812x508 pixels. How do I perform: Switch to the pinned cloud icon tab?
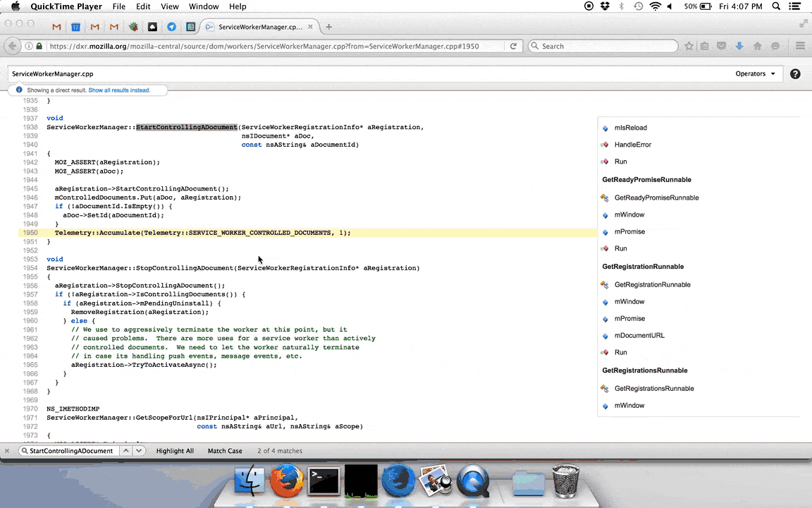point(152,27)
